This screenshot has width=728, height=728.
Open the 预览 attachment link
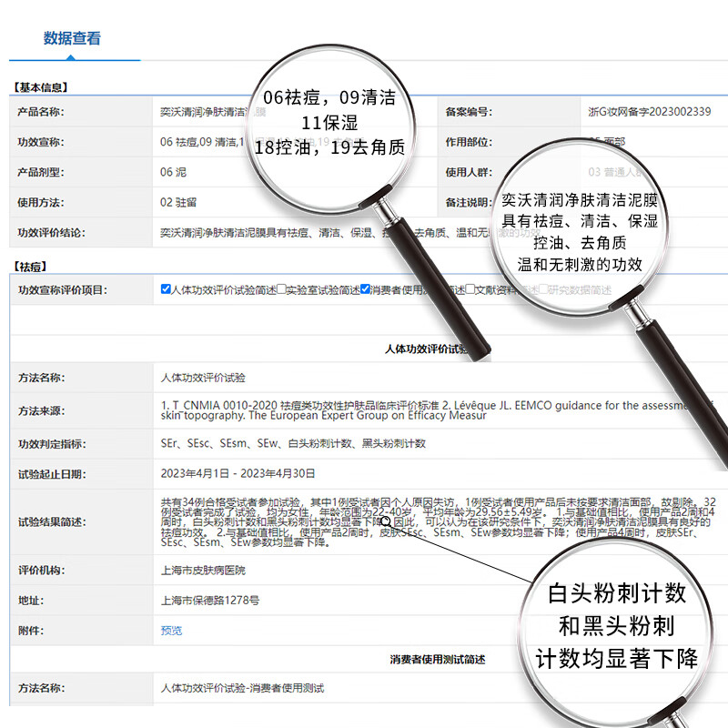[171, 631]
